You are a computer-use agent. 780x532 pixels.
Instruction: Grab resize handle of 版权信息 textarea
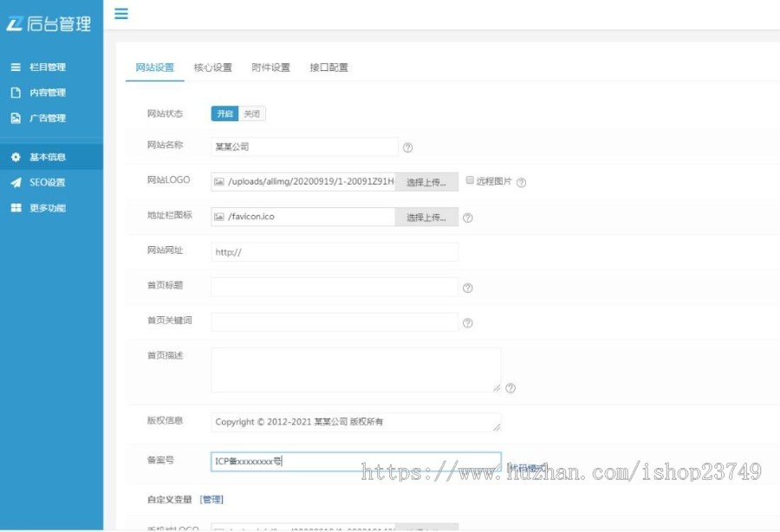tap(497, 427)
